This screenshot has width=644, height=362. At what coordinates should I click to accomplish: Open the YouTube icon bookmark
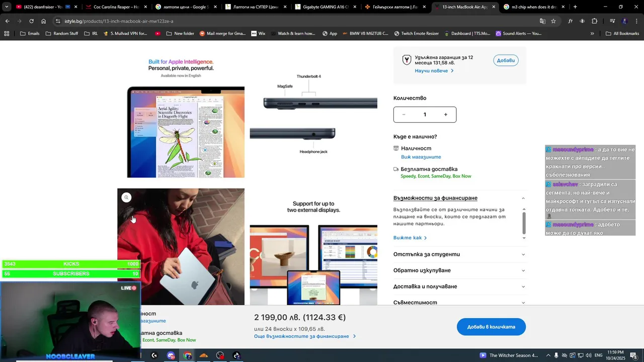(x=158, y=34)
